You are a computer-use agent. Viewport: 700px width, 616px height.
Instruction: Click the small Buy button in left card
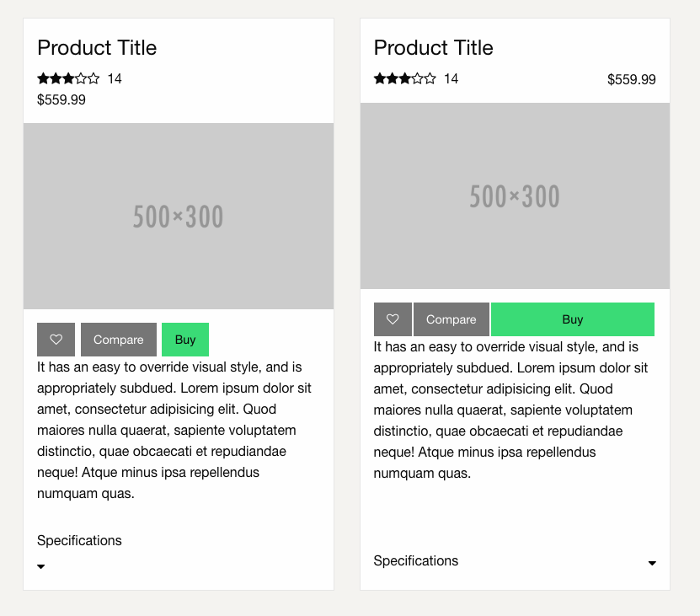[185, 340]
